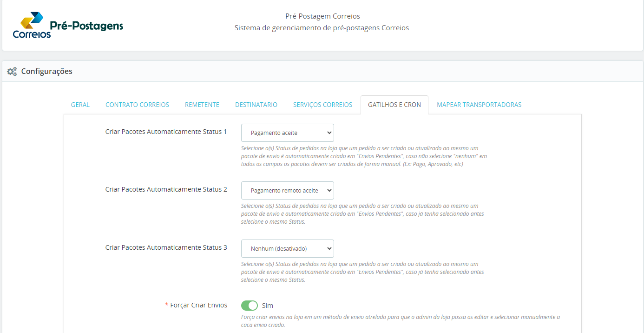644x333 pixels.
Task: Open the Status 2 Pagamento remoto aceite dropdown
Action: (288, 191)
